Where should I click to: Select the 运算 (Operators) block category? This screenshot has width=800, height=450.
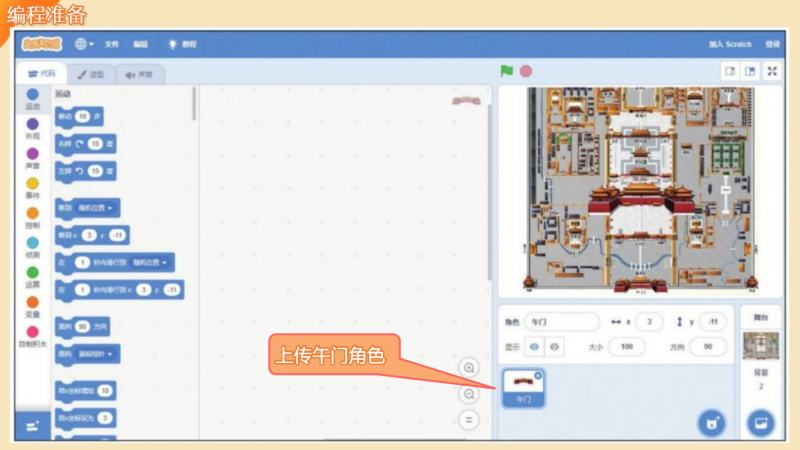tap(33, 277)
